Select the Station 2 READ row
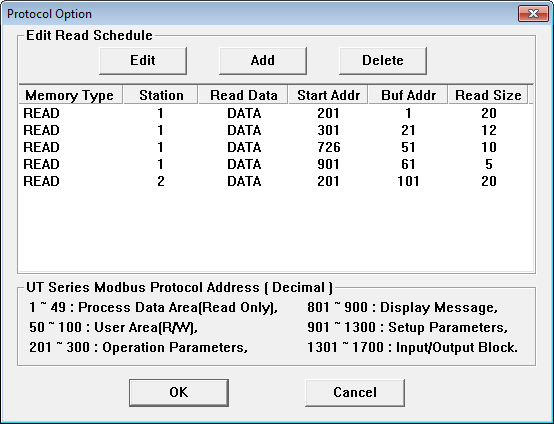Screen dimensions: 554x424 tap(276, 181)
